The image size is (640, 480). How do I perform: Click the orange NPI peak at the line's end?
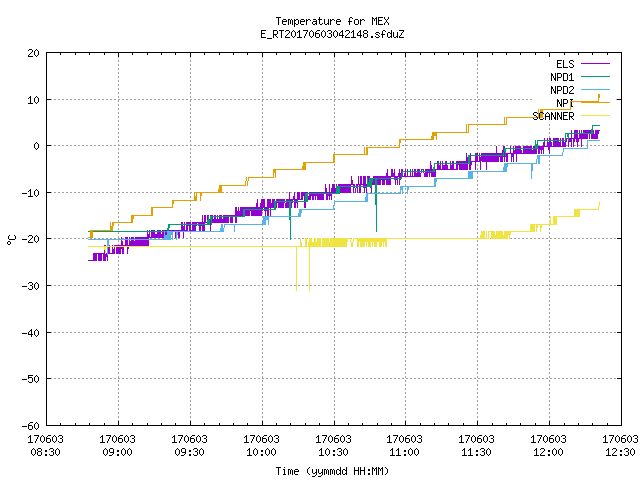pos(599,98)
